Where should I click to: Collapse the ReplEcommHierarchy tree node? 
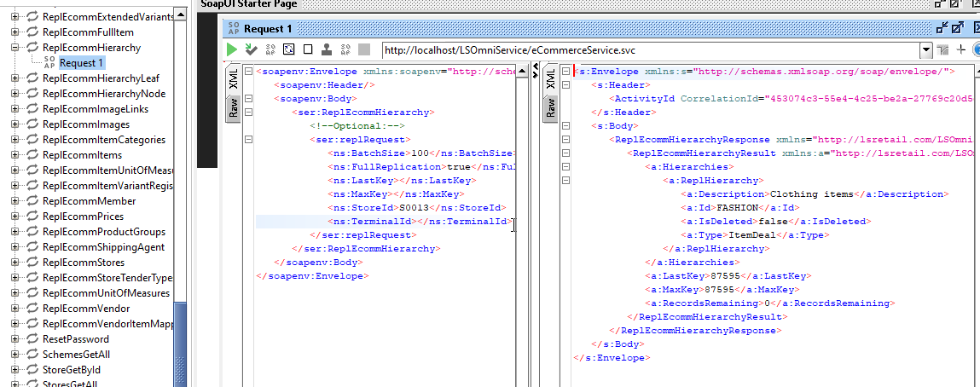tap(14, 48)
